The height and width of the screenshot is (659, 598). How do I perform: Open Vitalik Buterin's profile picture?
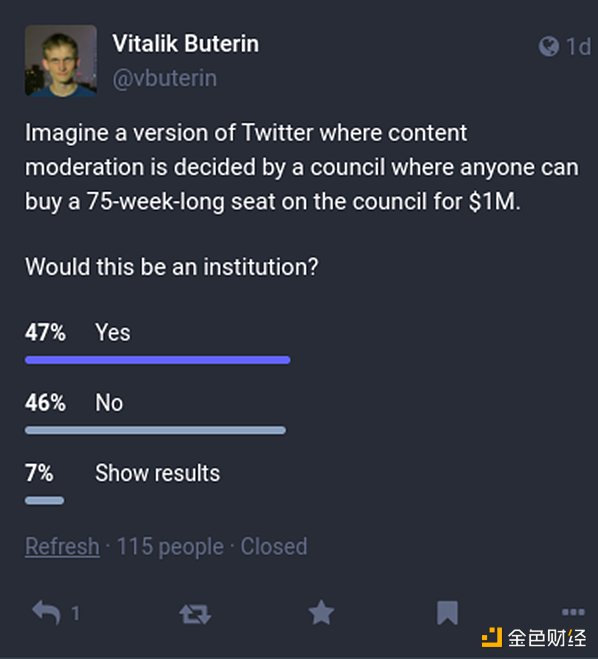[61, 61]
